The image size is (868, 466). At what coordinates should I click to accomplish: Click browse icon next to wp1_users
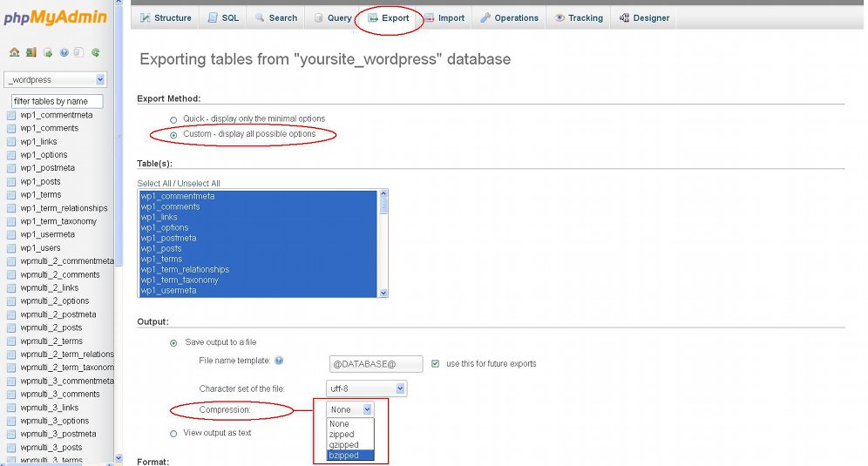11,248
